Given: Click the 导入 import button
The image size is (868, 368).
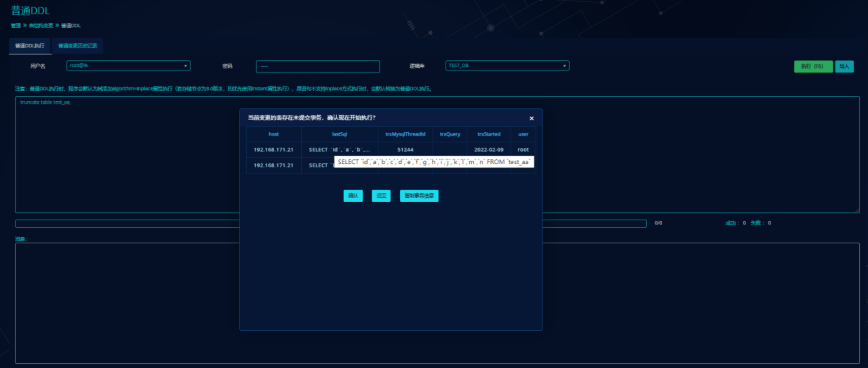Looking at the screenshot, I should tap(844, 66).
